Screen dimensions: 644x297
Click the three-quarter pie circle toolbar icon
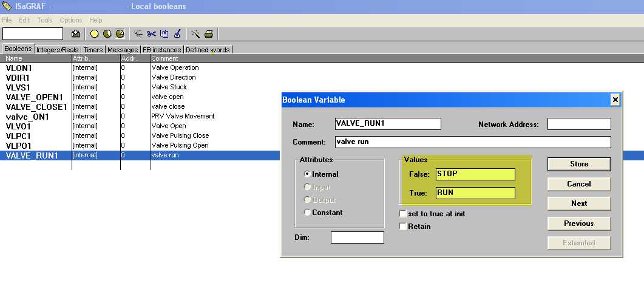click(107, 33)
